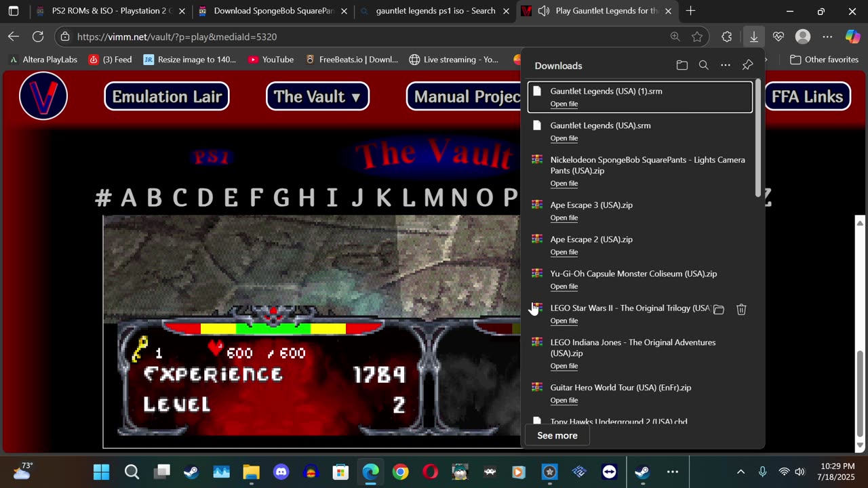This screenshot has width=868, height=488.
Task: Add this page to favorites star
Action: point(697,37)
